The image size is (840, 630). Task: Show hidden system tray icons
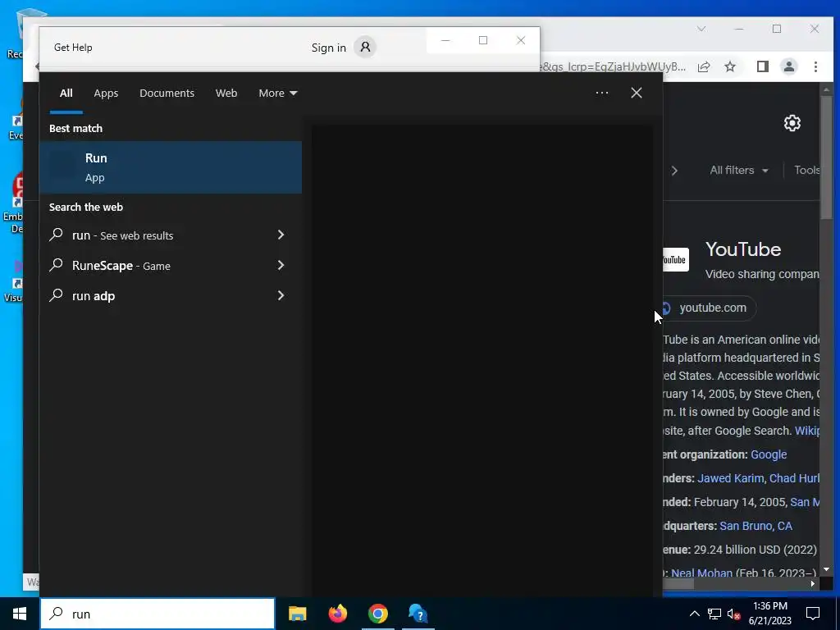click(x=694, y=614)
